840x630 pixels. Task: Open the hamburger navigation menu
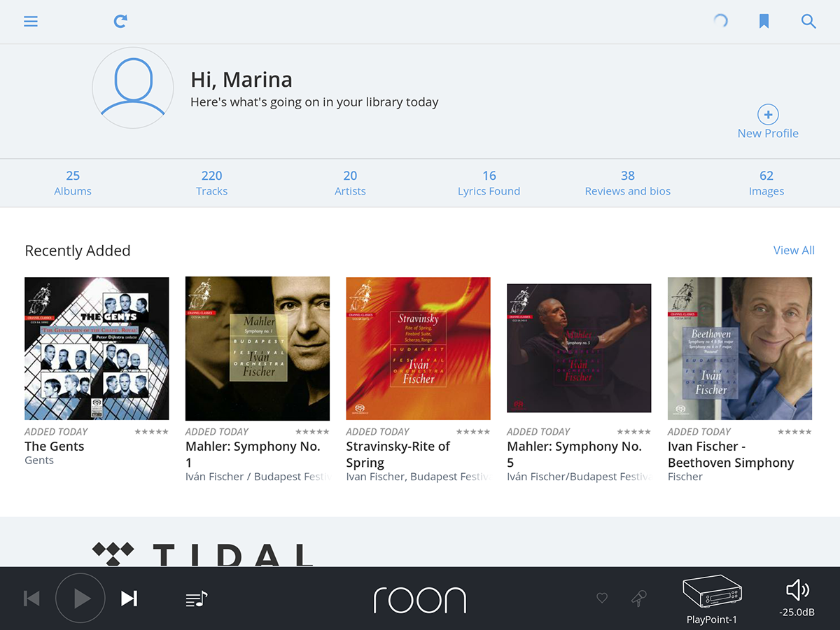[31, 22]
